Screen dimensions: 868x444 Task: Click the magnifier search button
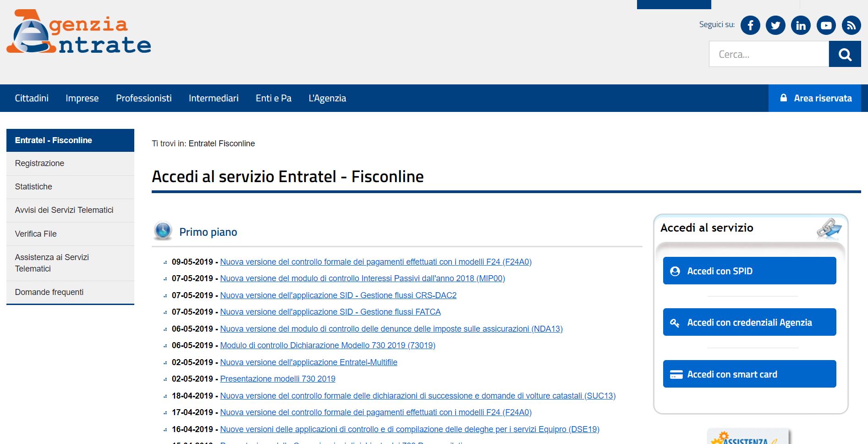[x=845, y=54]
